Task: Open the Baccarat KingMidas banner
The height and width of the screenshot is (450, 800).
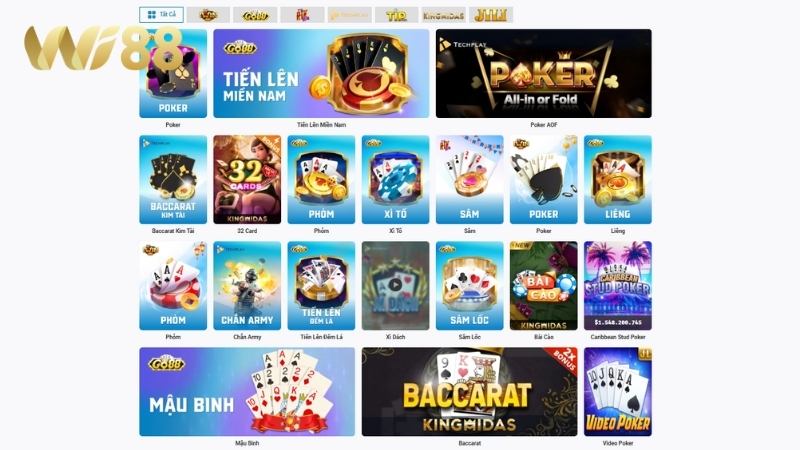Action: pos(469,392)
